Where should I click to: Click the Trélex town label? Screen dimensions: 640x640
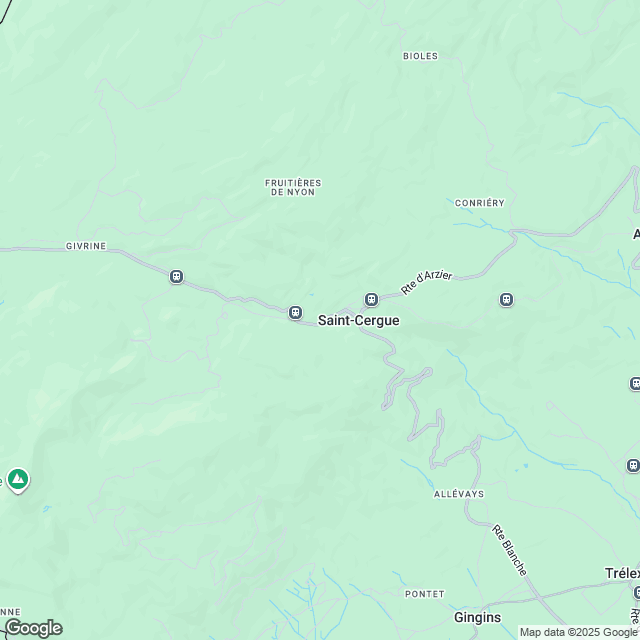622,573
